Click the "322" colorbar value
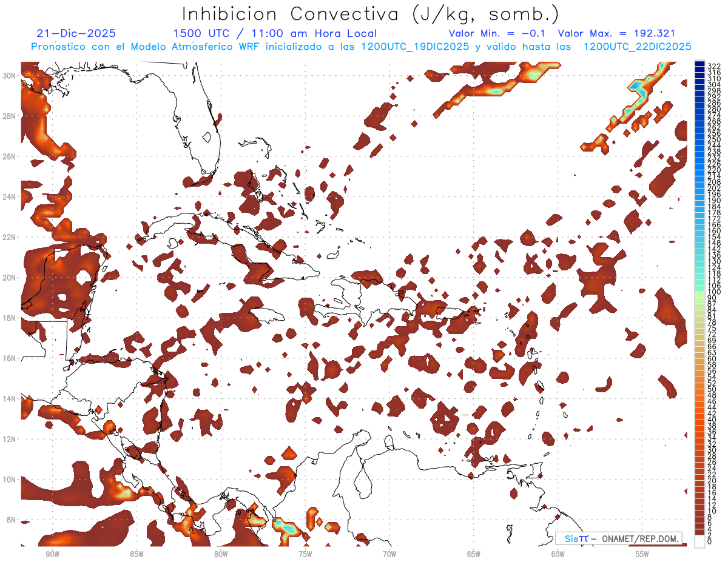The width and height of the screenshot is (728, 562). click(713, 66)
